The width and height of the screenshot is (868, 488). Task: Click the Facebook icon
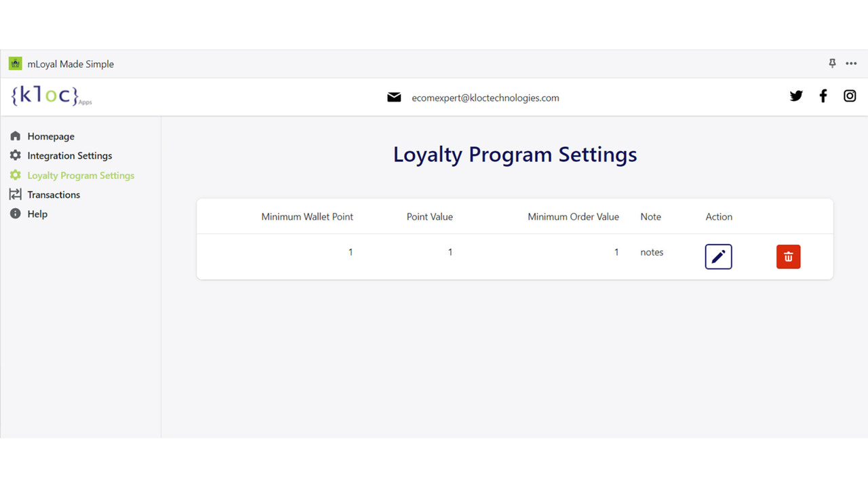pos(823,96)
